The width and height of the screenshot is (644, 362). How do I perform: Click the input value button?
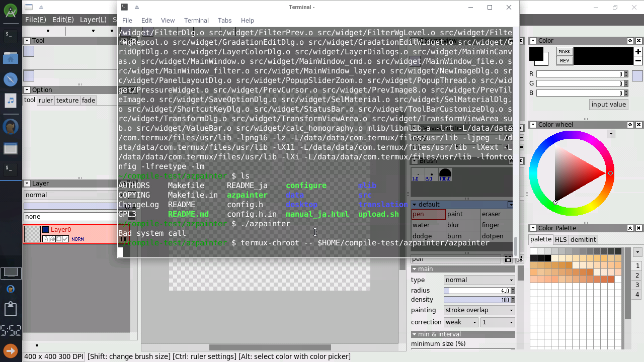pyautogui.click(x=609, y=105)
